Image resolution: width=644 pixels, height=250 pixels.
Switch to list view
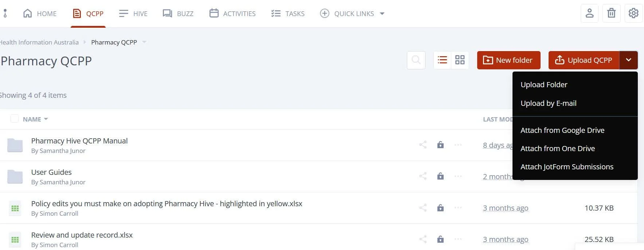pyautogui.click(x=442, y=60)
